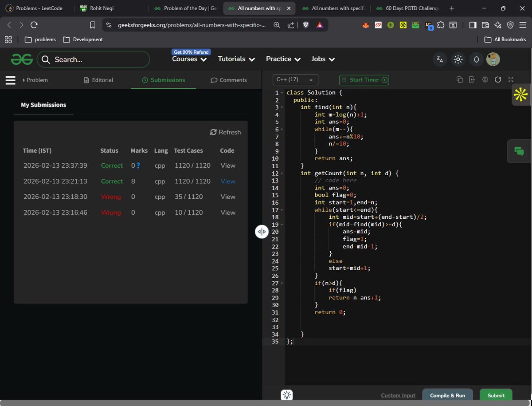
Task: Open the green frog extension icon
Action: [415, 25]
